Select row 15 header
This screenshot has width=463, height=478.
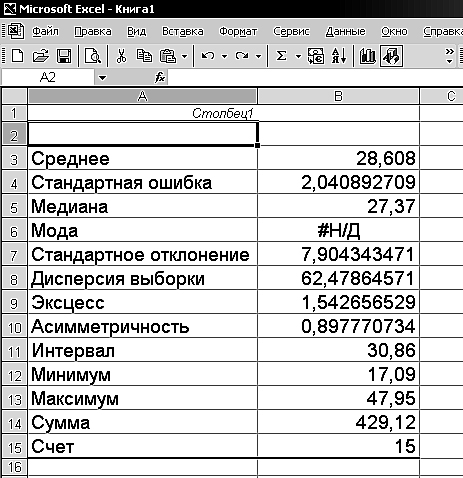coord(14,447)
